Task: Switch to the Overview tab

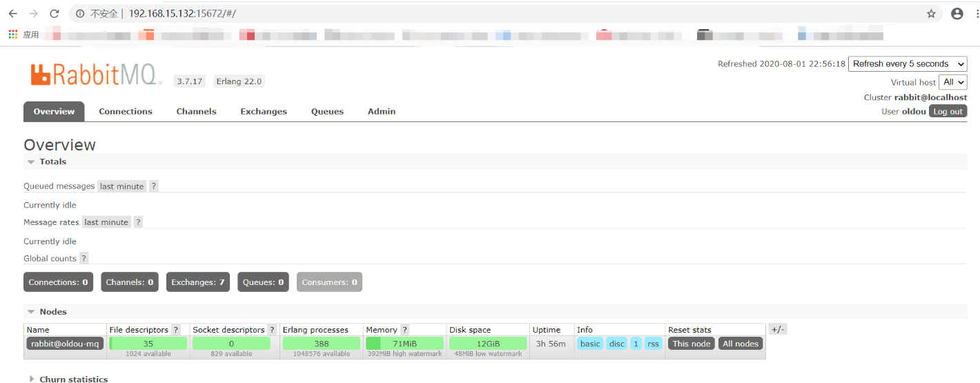Action: point(54,112)
